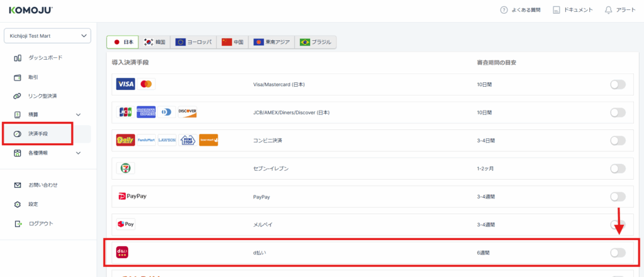This screenshot has height=277, width=644.
Task: Enable the Visa/Mastercard payment toggle
Action: pyautogui.click(x=618, y=84)
